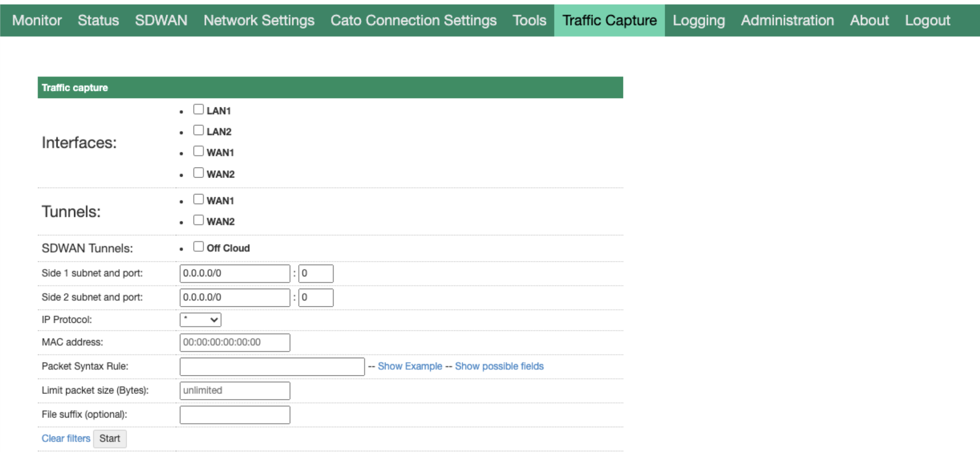This screenshot has width=980, height=452.
Task: Switch to the Monitor tab
Action: coord(36,20)
